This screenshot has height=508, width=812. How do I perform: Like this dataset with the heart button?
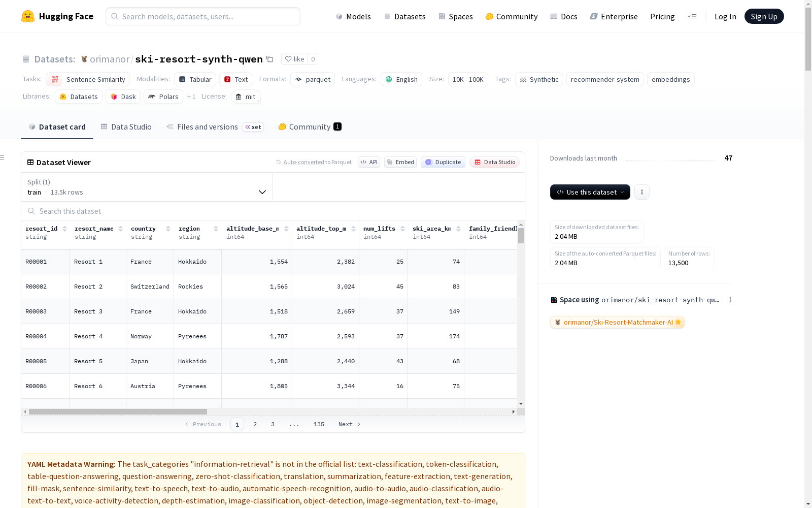pos(294,59)
